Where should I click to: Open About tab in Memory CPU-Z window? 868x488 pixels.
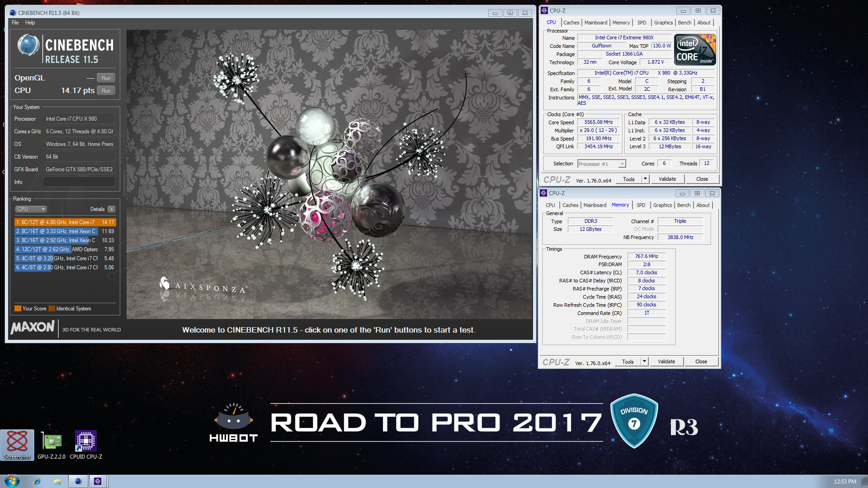703,205
